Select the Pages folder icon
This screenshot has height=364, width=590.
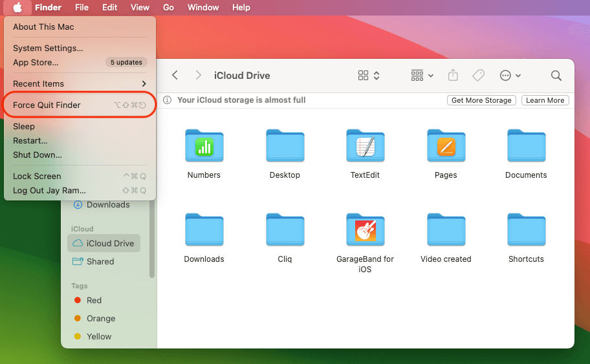click(x=446, y=146)
